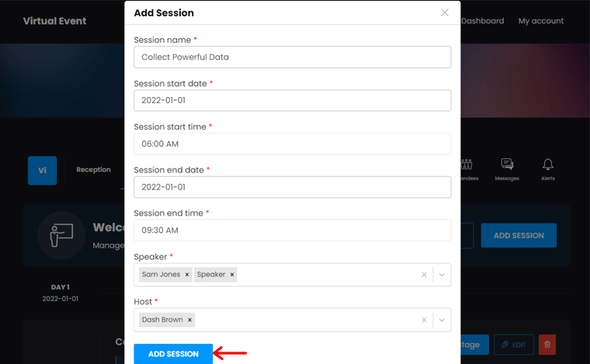The width and height of the screenshot is (590, 364).
Task: Switch to the Reception tab
Action: [93, 170]
